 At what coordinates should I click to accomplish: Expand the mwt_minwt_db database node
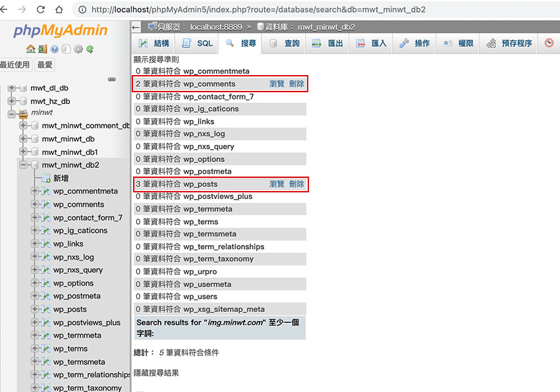[x=23, y=138]
